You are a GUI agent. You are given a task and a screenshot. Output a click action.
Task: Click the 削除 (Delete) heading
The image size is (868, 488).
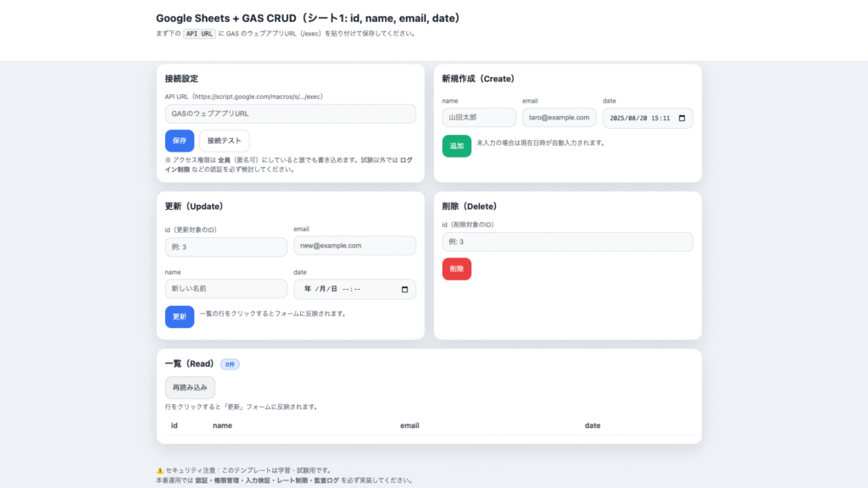pyautogui.click(x=470, y=207)
